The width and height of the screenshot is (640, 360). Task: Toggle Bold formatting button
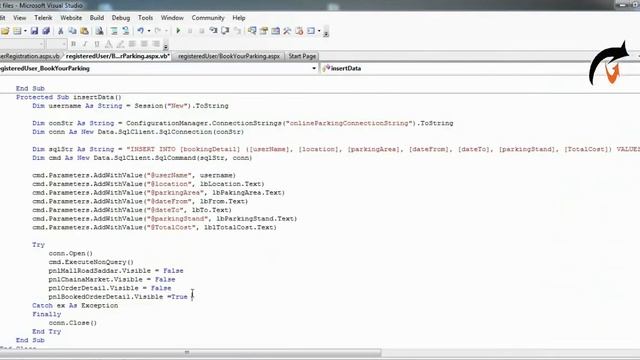(x=73, y=44)
